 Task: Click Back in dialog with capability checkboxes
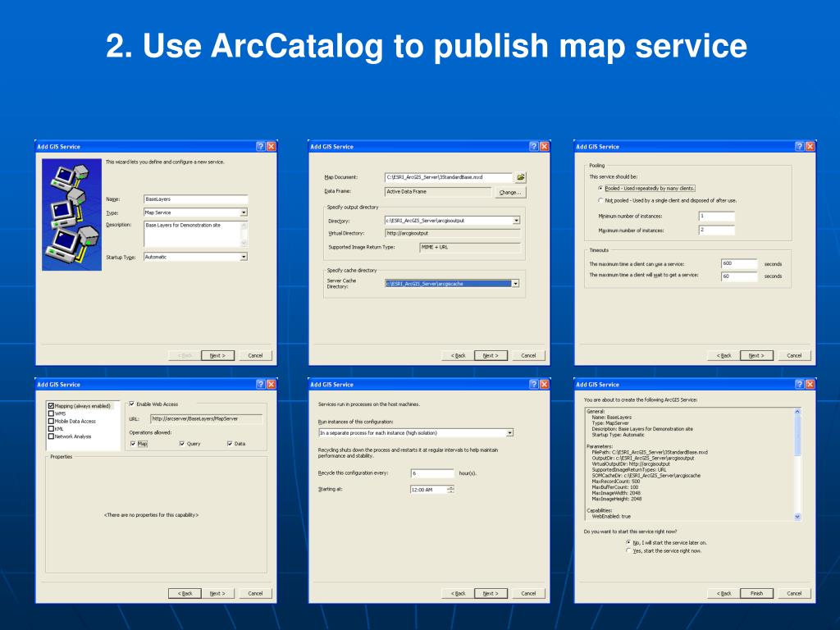[185, 594]
